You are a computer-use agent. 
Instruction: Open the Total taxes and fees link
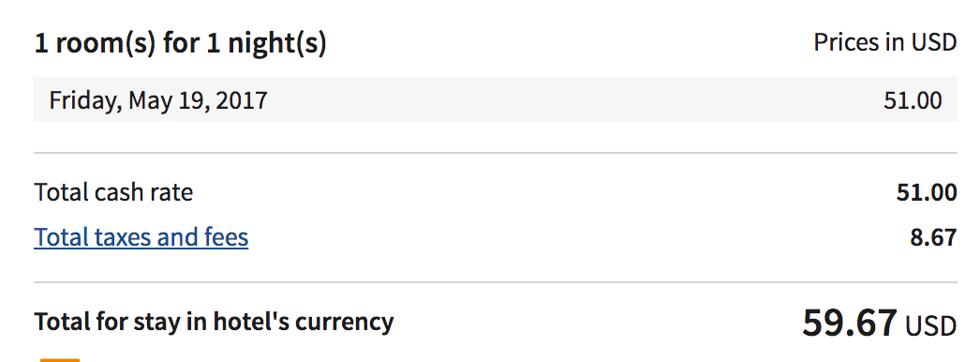point(141,237)
